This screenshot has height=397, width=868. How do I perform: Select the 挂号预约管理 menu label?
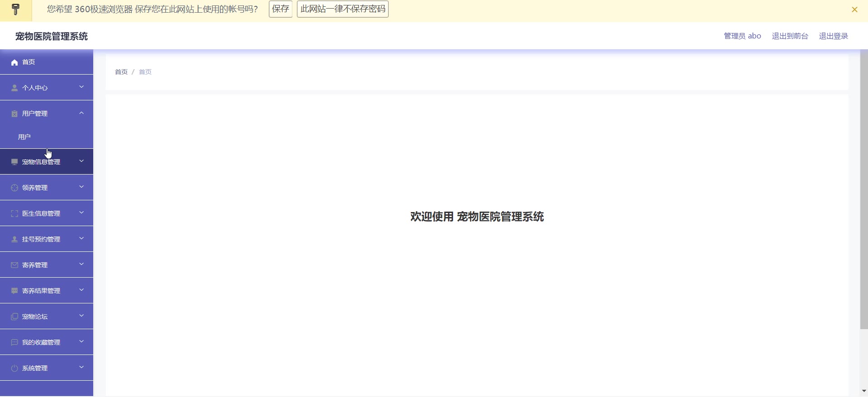tap(41, 239)
